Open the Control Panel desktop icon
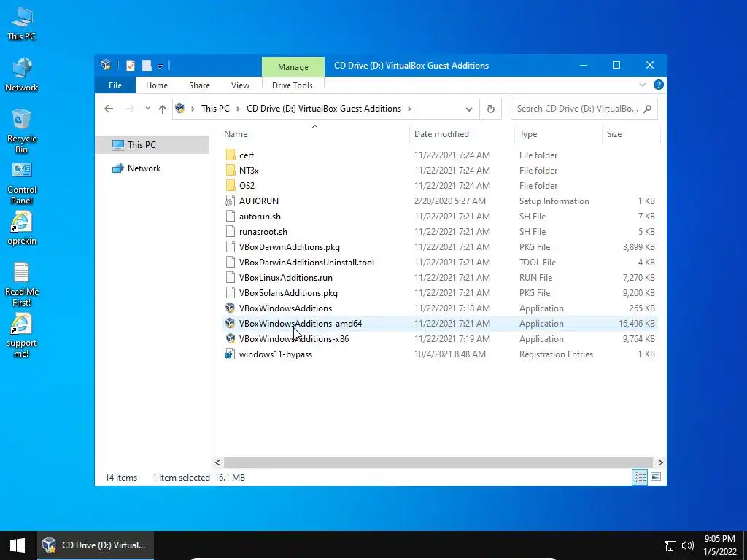Viewport: 747px width, 560px height. coord(21,183)
